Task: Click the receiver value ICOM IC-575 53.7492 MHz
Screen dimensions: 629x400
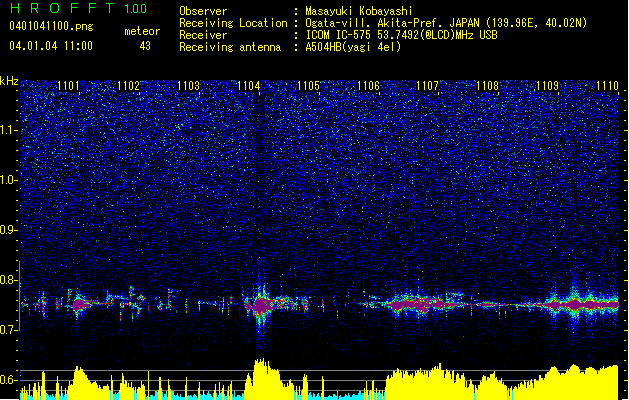Action: pos(401,35)
